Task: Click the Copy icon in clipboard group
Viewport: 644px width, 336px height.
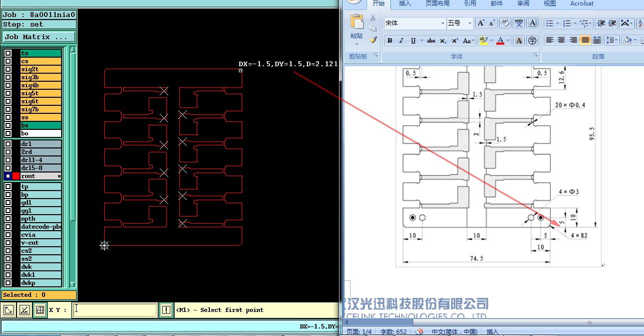Action: click(373, 29)
